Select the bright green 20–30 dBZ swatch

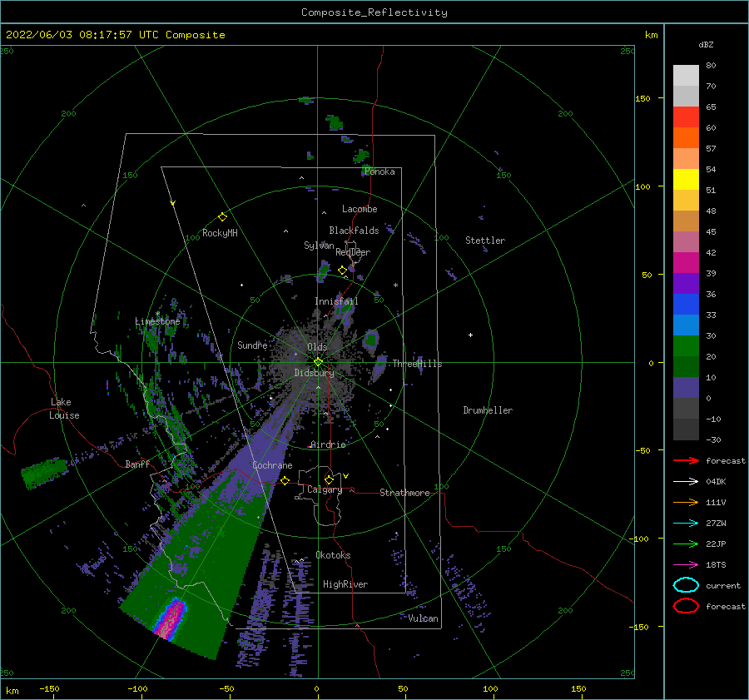click(x=686, y=346)
